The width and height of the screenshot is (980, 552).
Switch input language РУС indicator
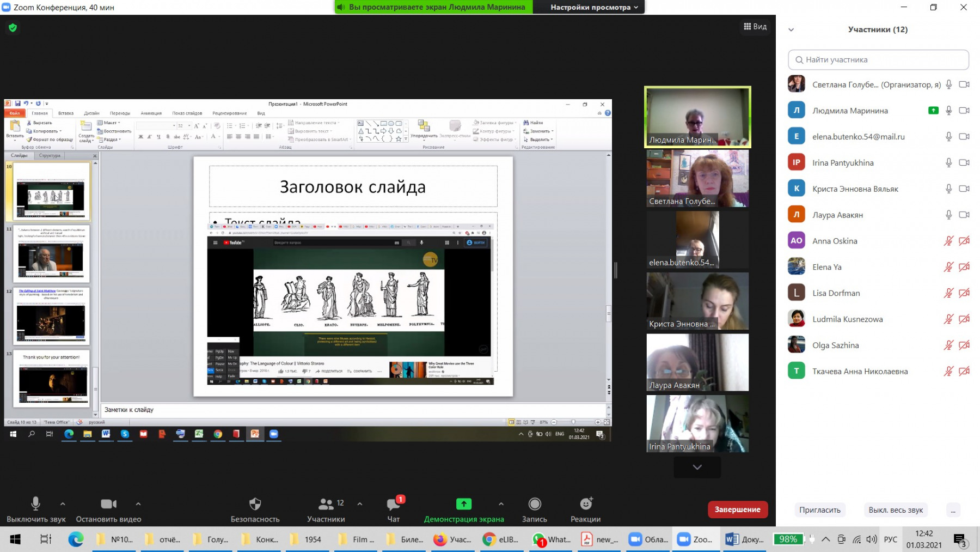891,539
